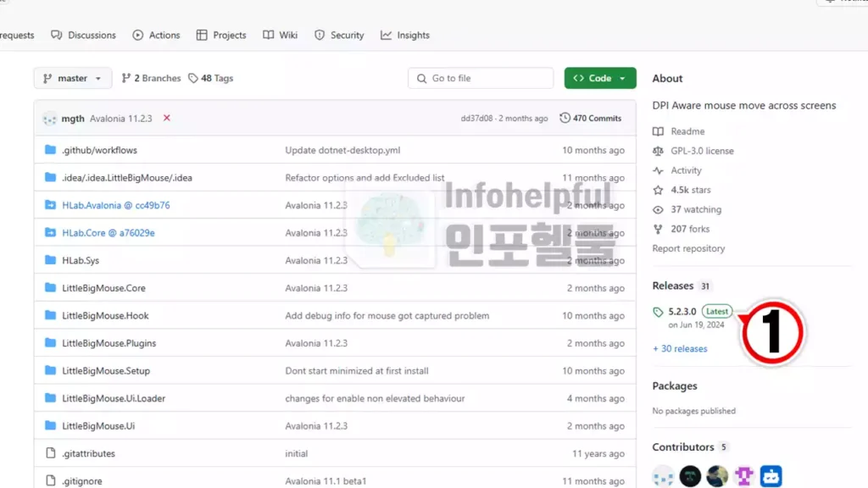The height and width of the screenshot is (488, 868).
Task: Click the folder icon beside .github/workflows
Action: pos(50,149)
